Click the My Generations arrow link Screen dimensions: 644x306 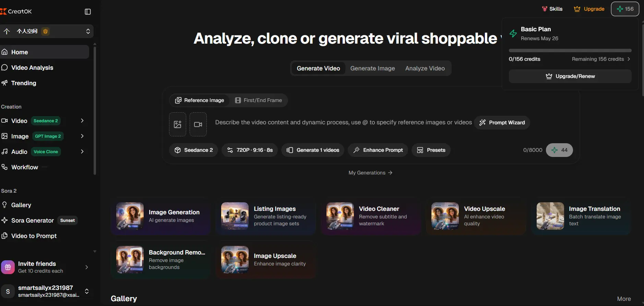pos(370,173)
